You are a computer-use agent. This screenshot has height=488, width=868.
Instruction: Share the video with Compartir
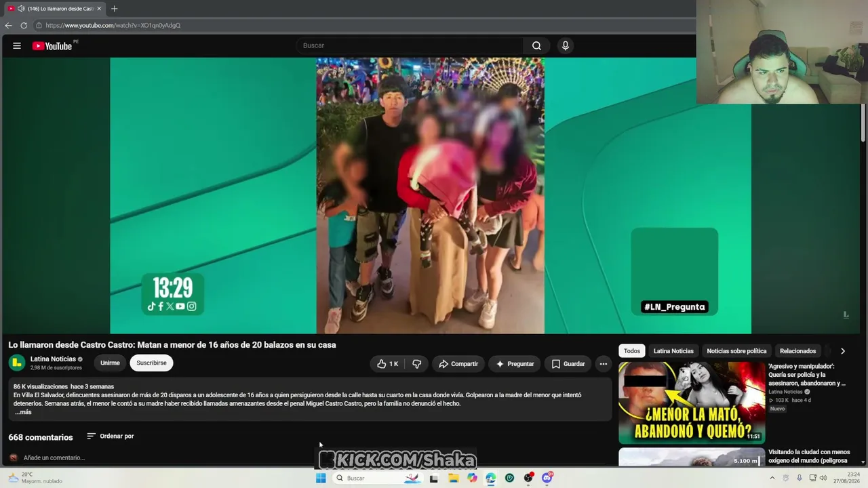click(x=458, y=364)
